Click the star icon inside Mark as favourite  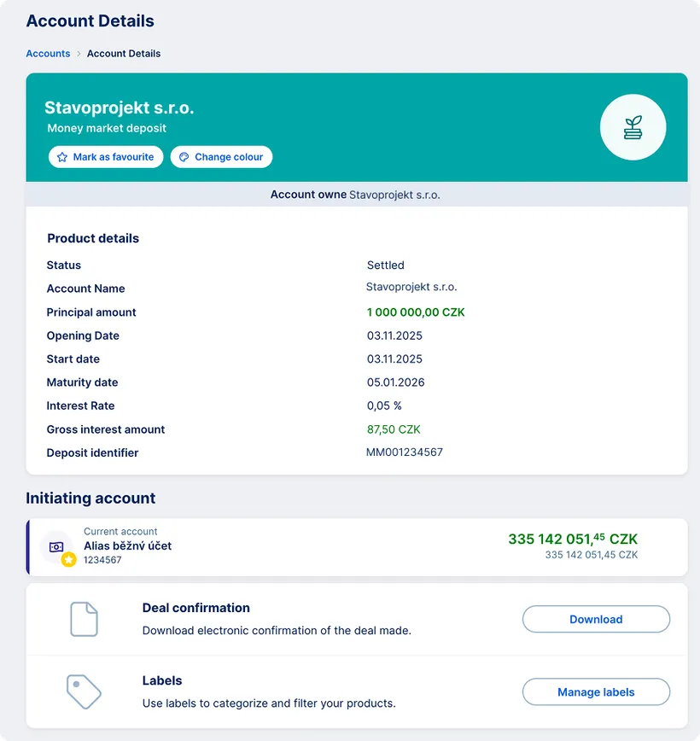pyautogui.click(x=61, y=157)
